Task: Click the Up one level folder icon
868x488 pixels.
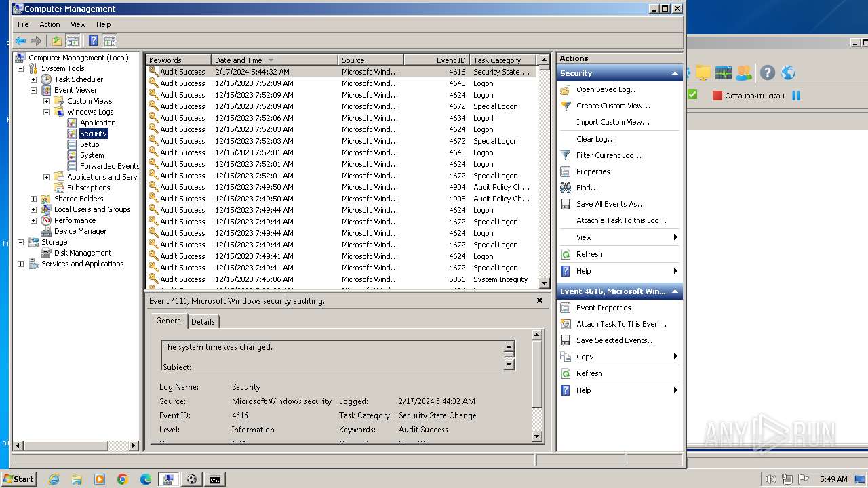Action: (x=57, y=41)
